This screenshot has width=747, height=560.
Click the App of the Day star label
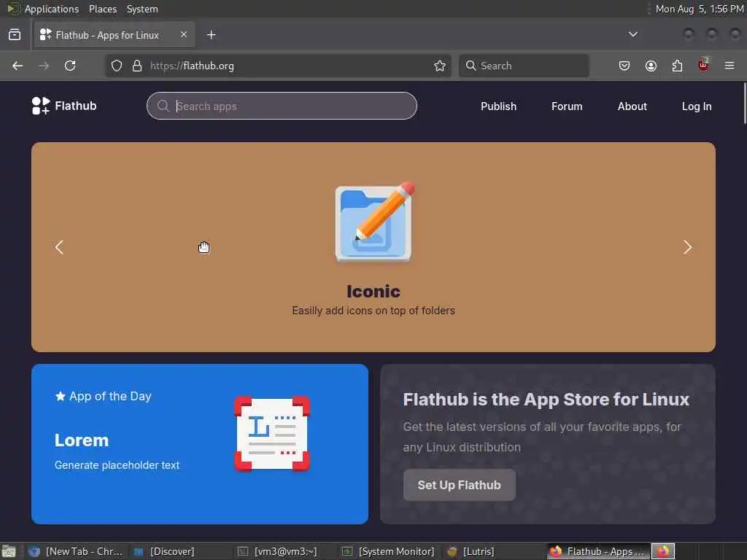pyautogui.click(x=104, y=396)
